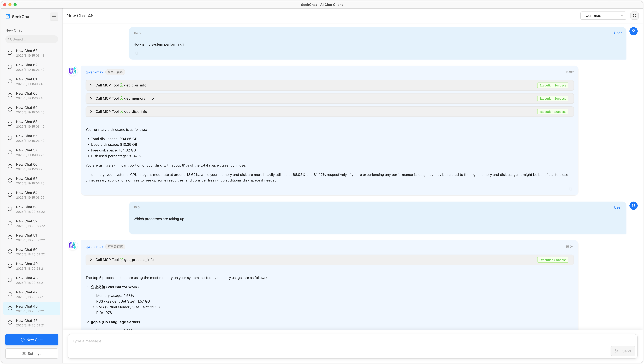The width and height of the screenshot is (644, 364).
Task: Collapse the sidebar via the hamburger icon
Action: point(54,16)
